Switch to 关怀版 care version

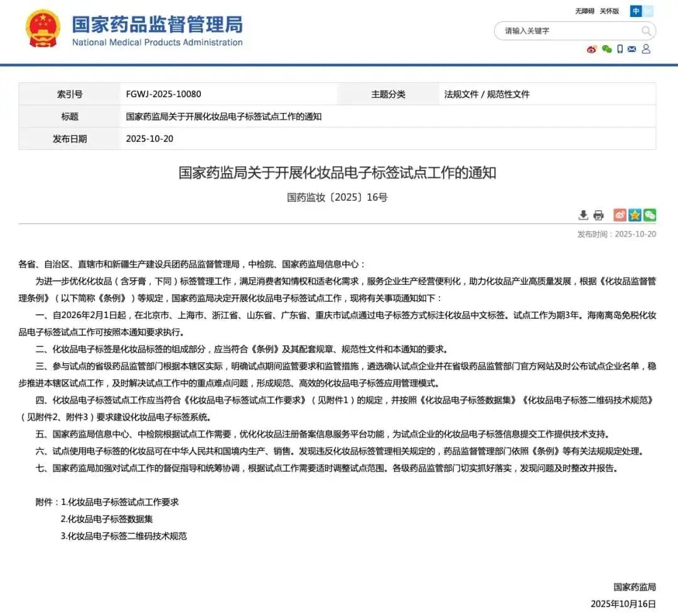pos(609,11)
